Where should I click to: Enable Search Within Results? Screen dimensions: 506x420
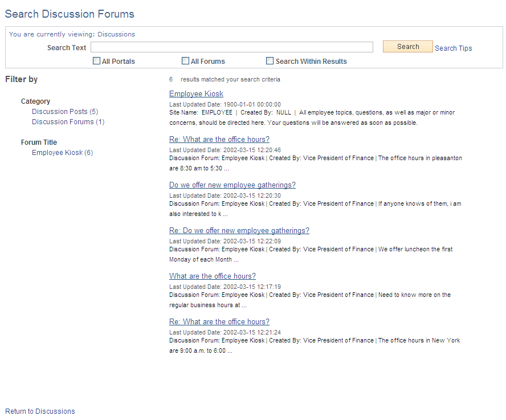(270, 60)
